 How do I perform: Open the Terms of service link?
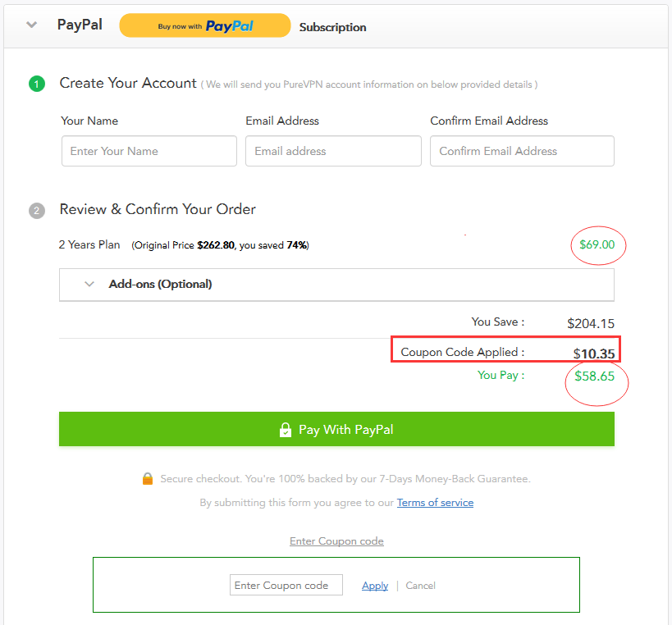435,503
